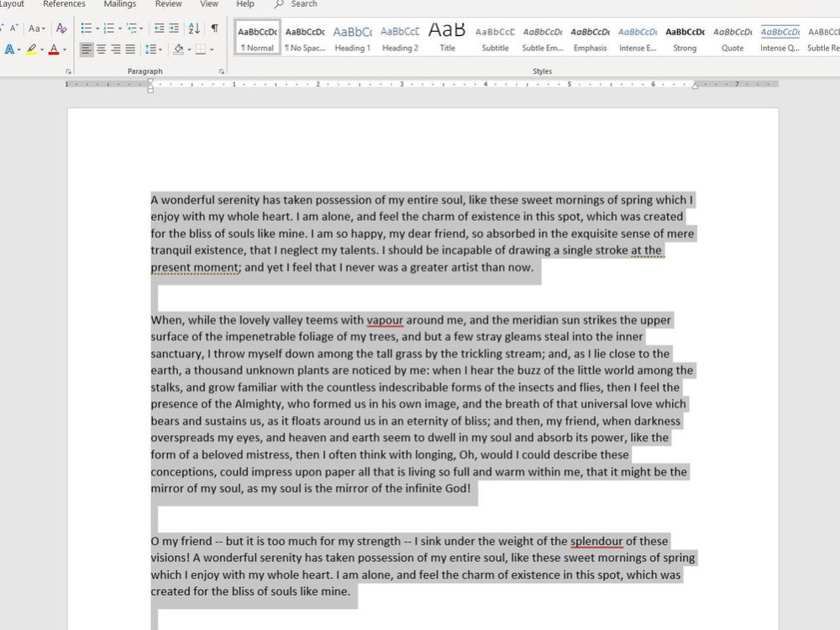Apply the Strong style
840x630 pixels.
685,38
